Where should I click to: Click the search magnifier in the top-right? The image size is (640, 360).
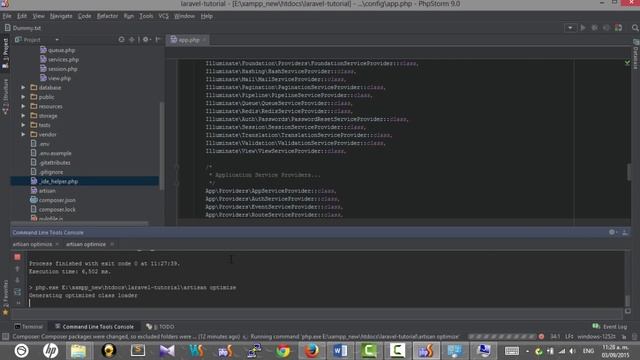[x=635, y=28]
